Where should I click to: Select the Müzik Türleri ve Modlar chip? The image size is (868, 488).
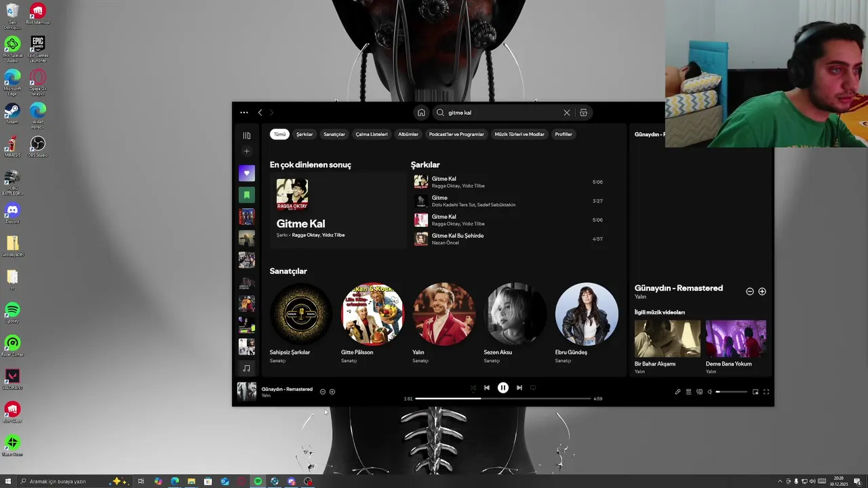[x=519, y=134]
